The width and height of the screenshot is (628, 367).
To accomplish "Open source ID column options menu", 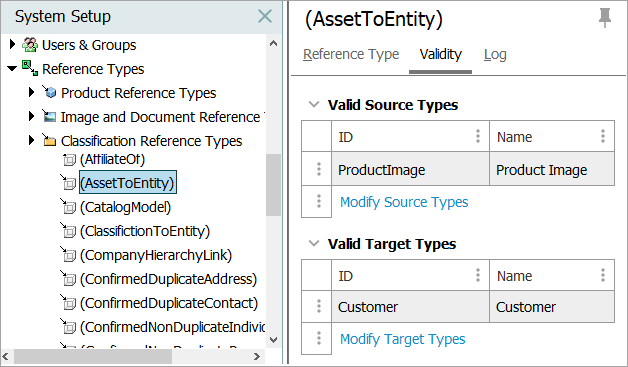I will click(x=478, y=136).
